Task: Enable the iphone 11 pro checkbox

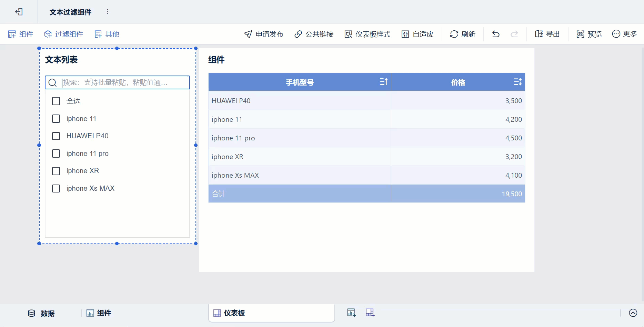Action: point(56,153)
